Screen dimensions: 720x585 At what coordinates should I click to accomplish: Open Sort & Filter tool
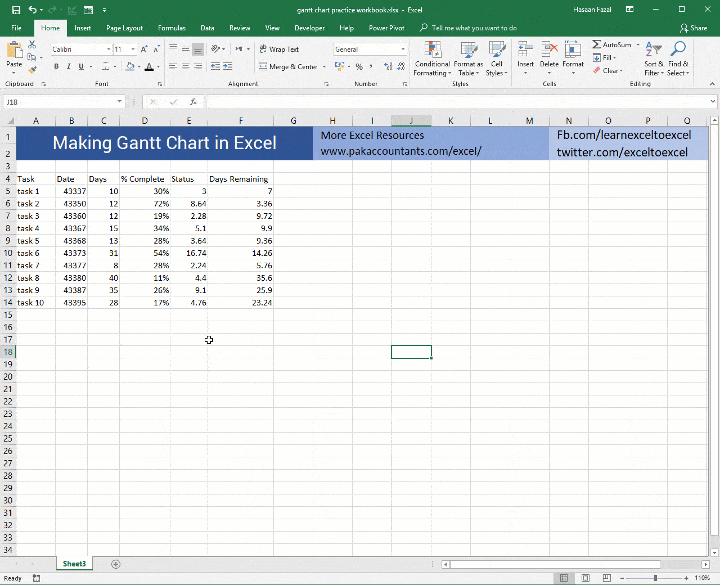tap(653, 59)
